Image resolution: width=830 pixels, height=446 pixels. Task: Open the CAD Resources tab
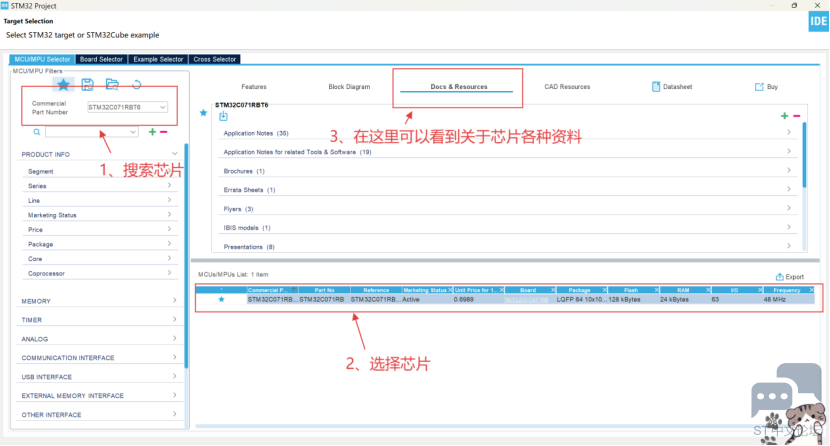pos(567,87)
